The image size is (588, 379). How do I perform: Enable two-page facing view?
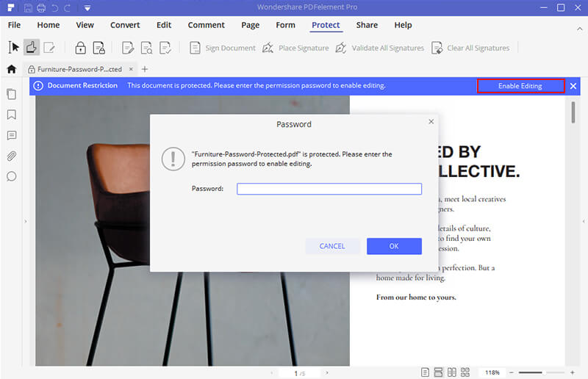pos(451,373)
